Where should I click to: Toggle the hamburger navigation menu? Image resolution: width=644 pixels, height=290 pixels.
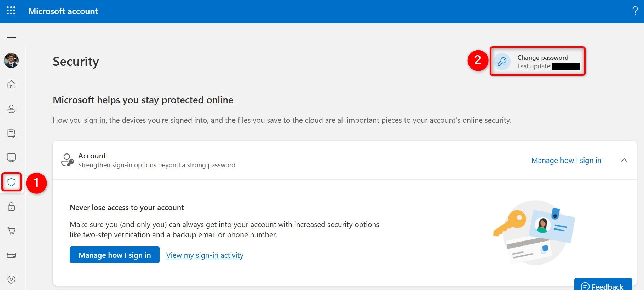pos(11,36)
